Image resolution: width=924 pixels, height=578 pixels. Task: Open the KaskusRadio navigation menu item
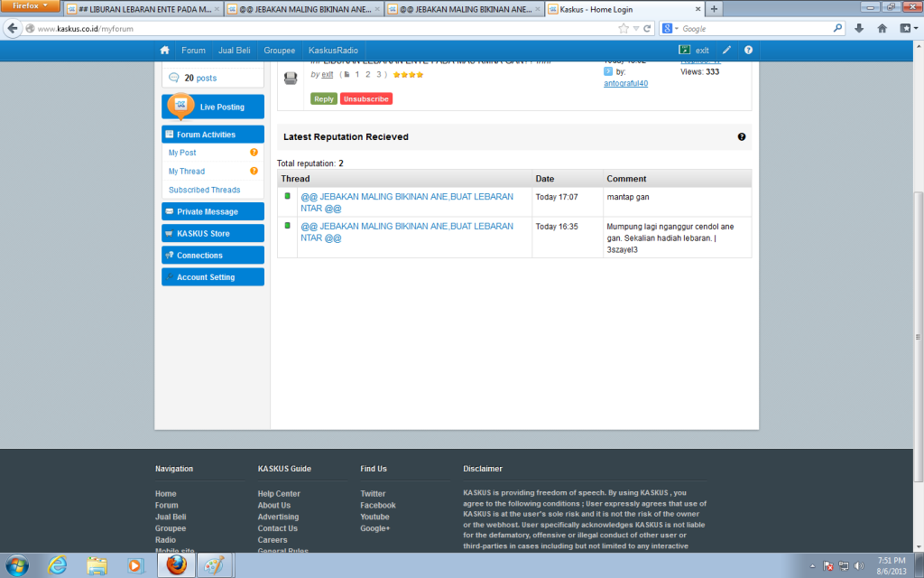coord(333,51)
